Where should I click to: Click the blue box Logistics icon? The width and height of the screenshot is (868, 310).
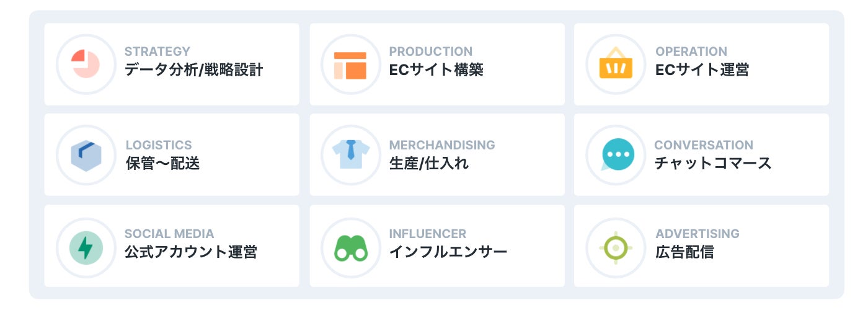click(86, 155)
